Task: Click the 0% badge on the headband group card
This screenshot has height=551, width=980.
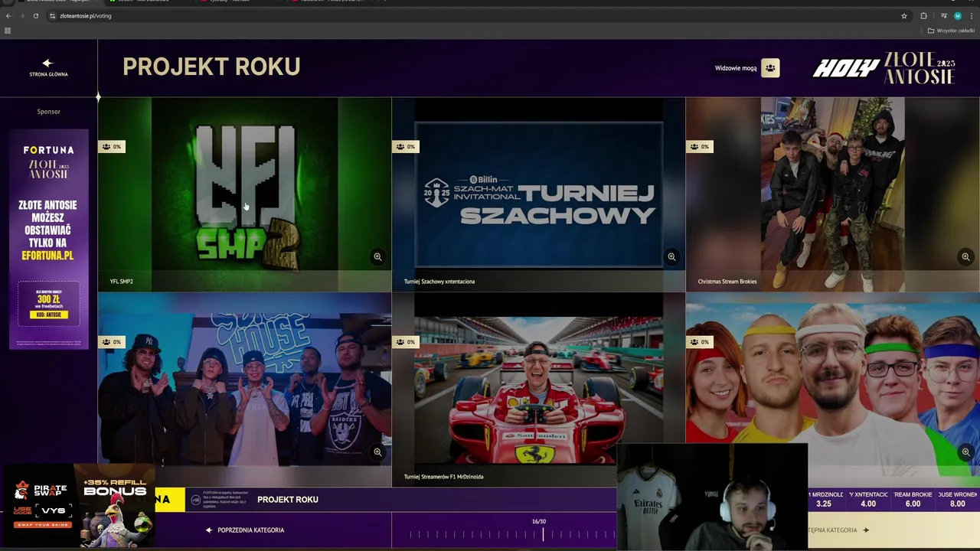Action: point(700,341)
